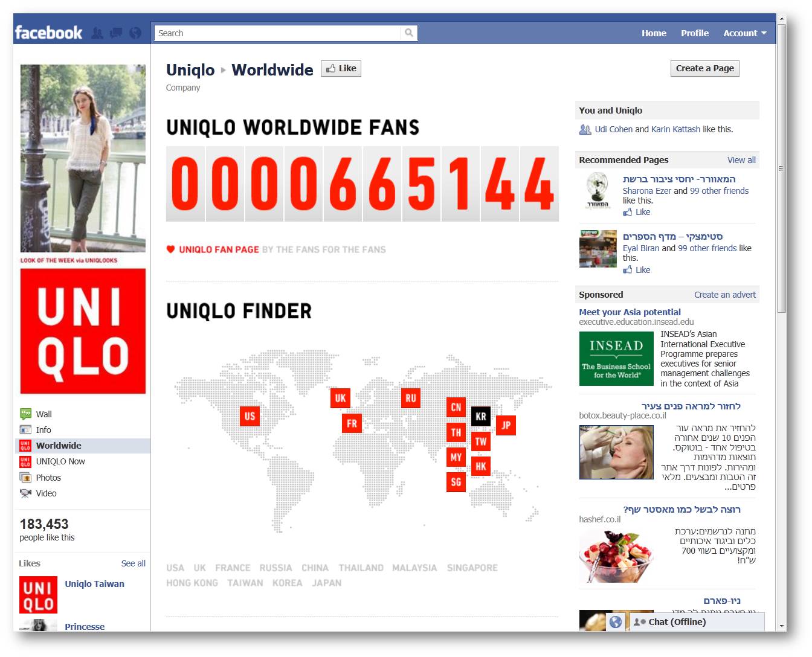Select the UK marker on the map
Screen dimensions: 812x657
(x=340, y=398)
